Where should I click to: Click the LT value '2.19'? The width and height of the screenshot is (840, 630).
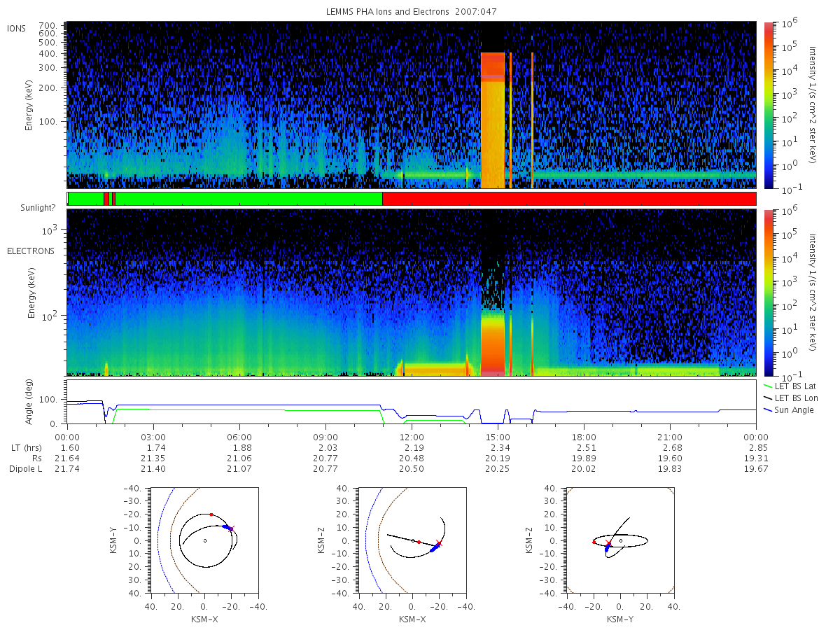[x=412, y=447]
